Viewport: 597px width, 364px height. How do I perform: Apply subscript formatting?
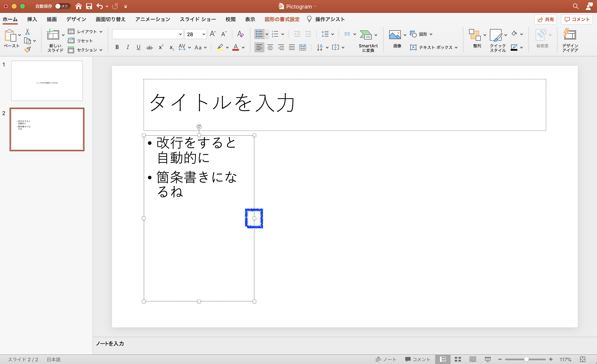[172, 47]
